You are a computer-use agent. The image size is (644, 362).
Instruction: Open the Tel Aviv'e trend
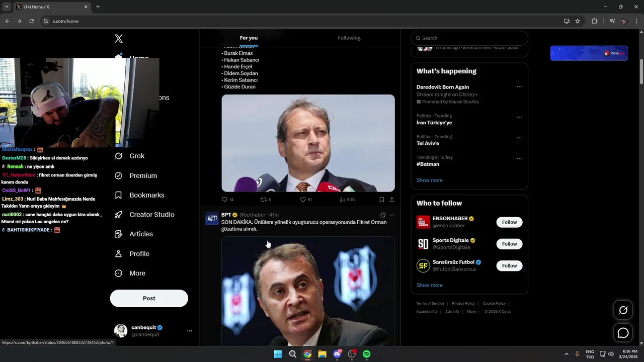click(x=428, y=143)
